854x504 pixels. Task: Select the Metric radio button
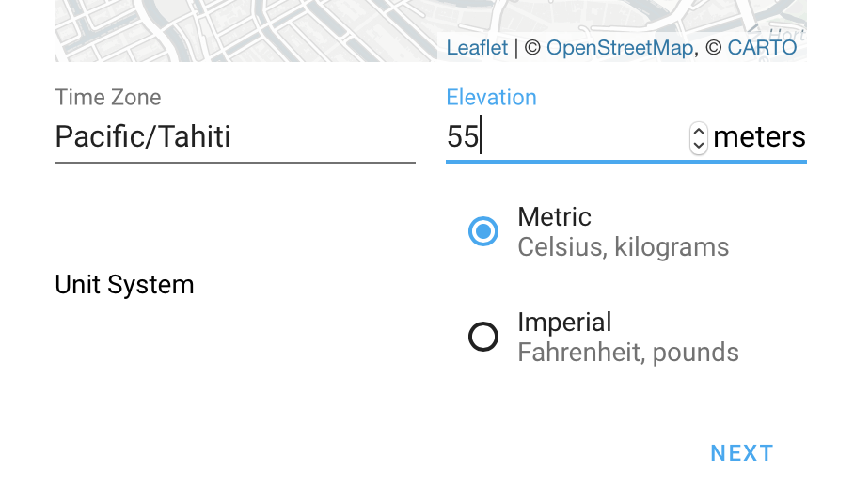pyautogui.click(x=483, y=231)
